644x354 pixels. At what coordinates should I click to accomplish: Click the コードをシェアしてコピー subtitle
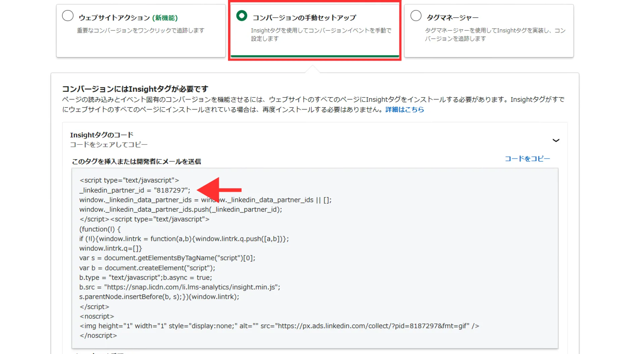pos(109,145)
